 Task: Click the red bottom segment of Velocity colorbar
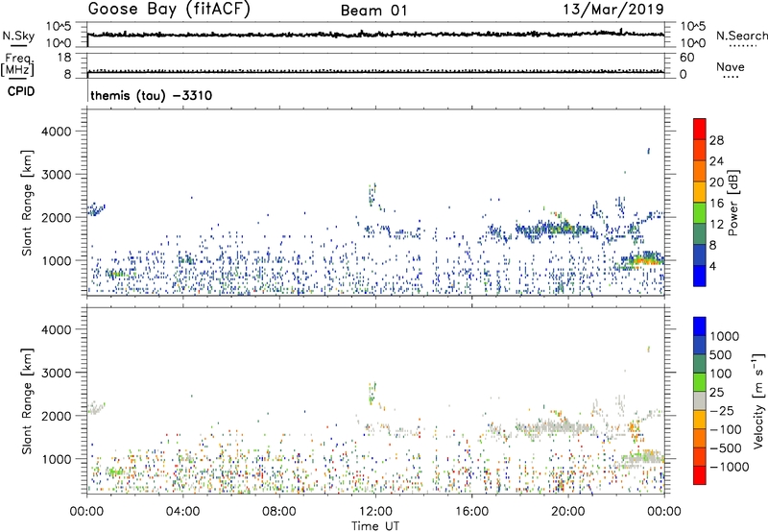coord(700,475)
